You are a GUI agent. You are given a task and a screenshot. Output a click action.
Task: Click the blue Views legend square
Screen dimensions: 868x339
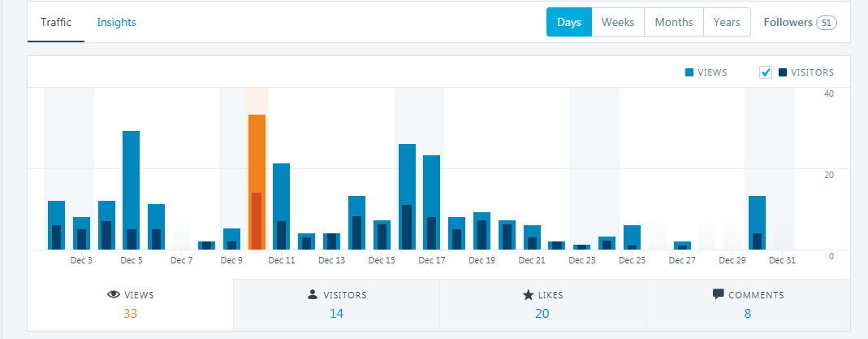tap(689, 73)
